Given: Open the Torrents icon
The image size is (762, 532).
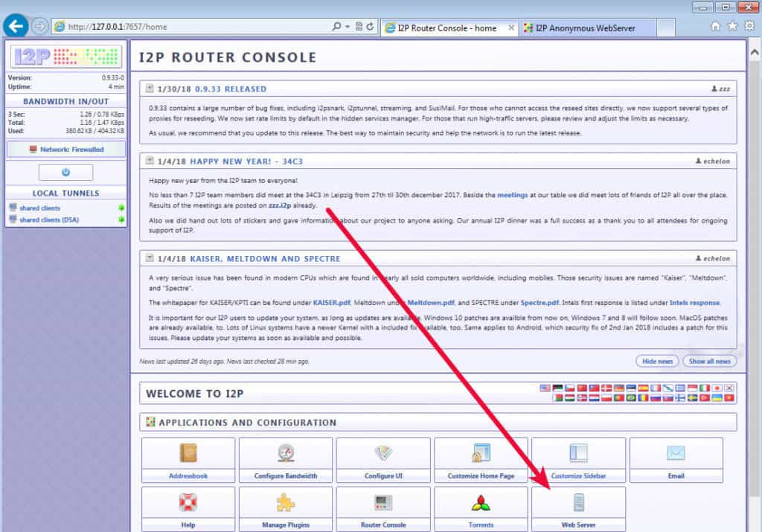Looking at the screenshot, I should coord(481,503).
